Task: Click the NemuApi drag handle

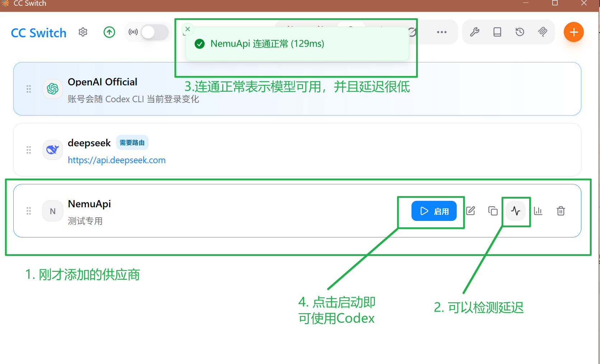Action: point(29,211)
